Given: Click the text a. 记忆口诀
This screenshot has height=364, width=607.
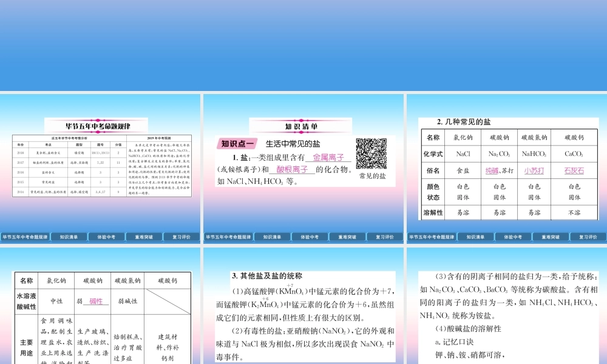Looking at the screenshot, I should [x=455, y=342].
